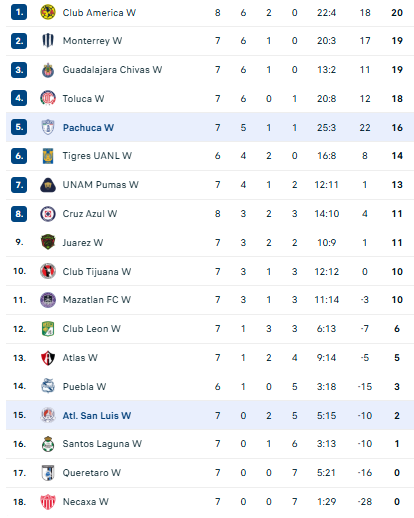Click the Club America W crest icon

coord(48,13)
